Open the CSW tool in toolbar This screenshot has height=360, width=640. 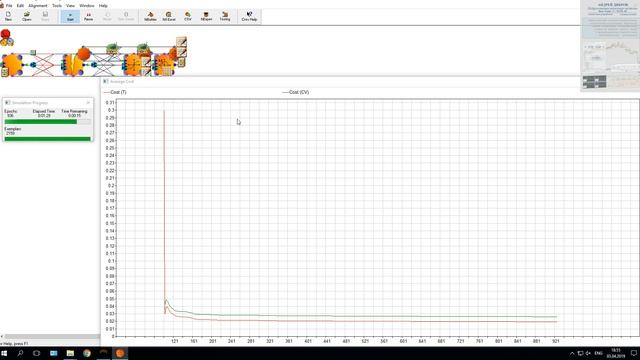point(188,17)
